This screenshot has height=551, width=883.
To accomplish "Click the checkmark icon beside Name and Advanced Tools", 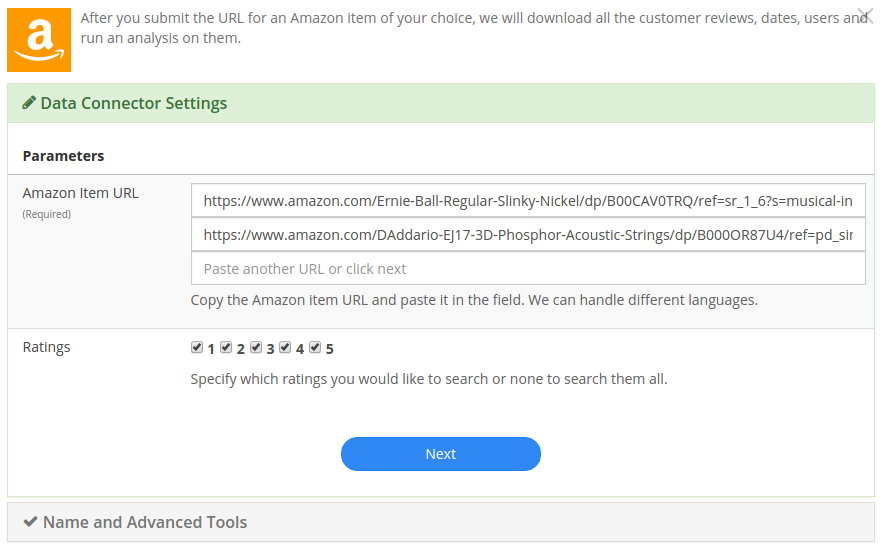I will click(x=30, y=522).
